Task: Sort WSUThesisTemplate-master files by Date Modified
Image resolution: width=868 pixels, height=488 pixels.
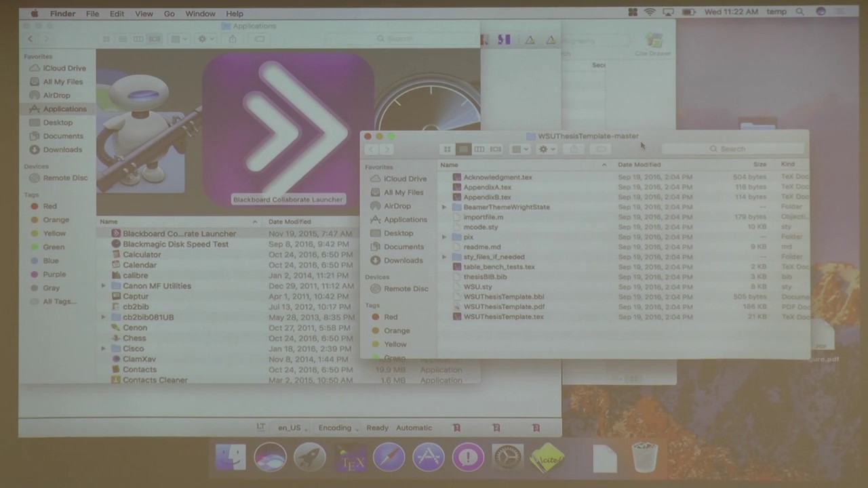Action: [639, 165]
